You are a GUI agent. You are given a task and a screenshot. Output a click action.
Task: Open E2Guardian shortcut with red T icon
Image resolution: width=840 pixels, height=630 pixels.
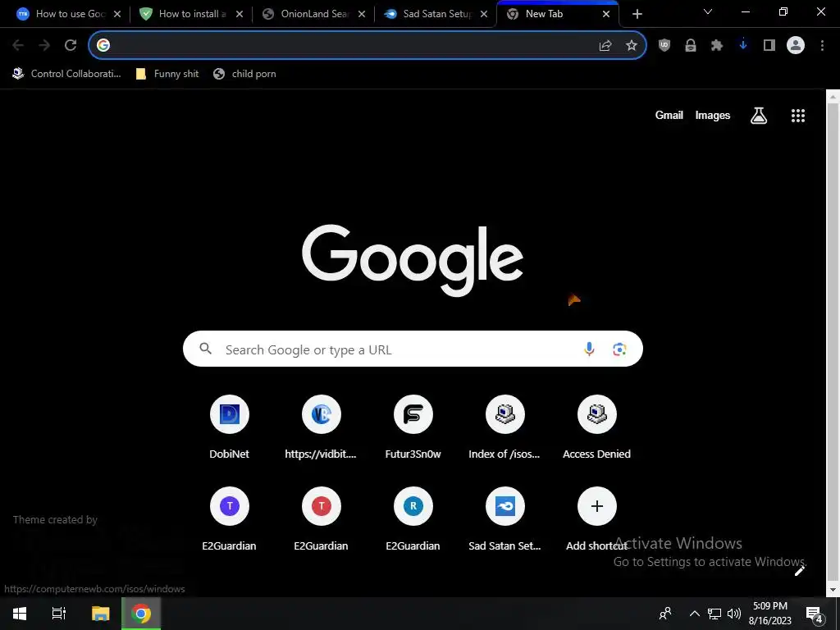321,519
